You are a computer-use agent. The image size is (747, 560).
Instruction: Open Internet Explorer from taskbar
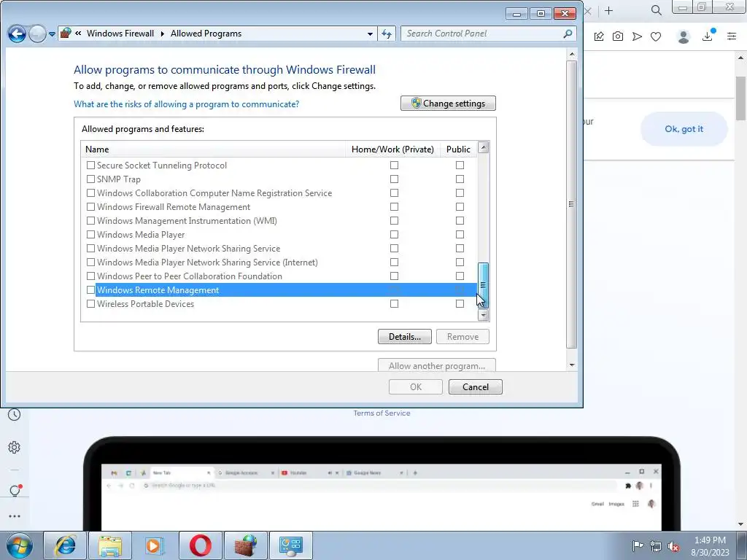[x=65, y=545]
